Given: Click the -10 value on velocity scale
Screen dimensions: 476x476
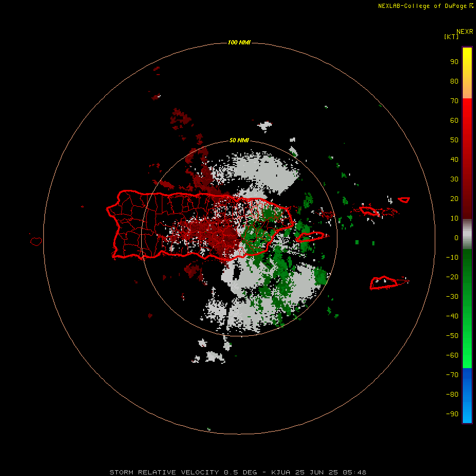Looking at the screenshot, I should [x=452, y=258].
